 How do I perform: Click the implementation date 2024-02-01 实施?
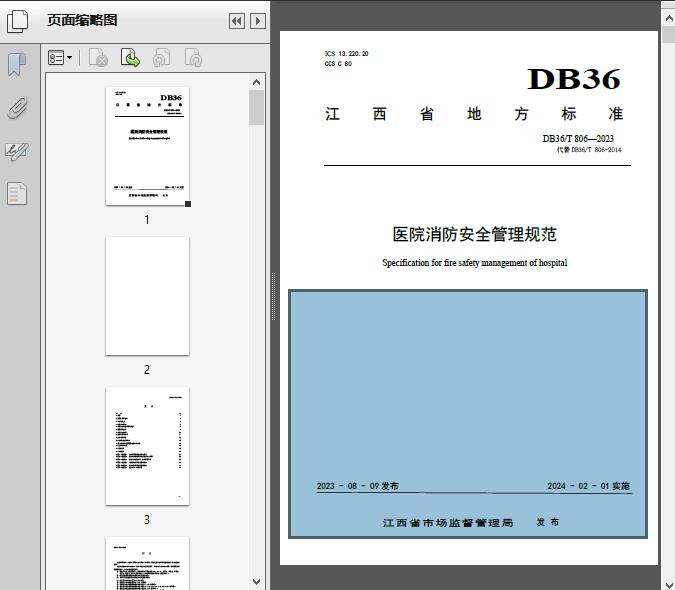click(588, 486)
